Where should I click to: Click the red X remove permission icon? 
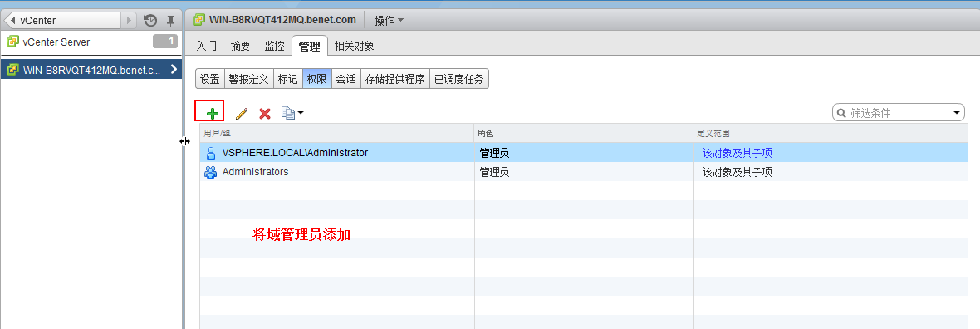pyautogui.click(x=265, y=113)
